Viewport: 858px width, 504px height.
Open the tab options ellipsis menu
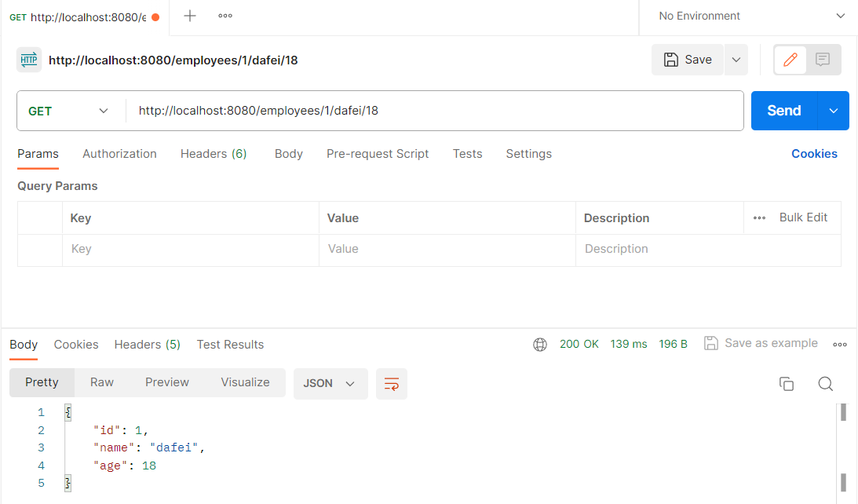[x=225, y=16]
